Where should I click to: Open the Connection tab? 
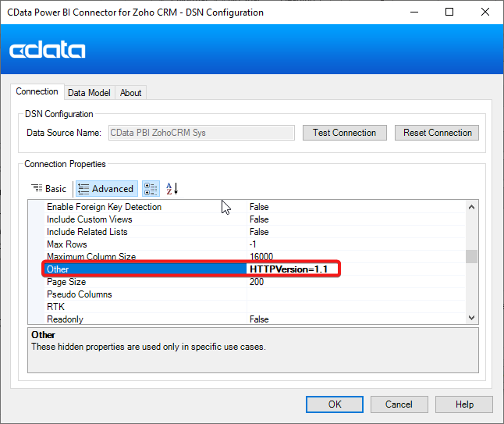(x=37, y=91)
